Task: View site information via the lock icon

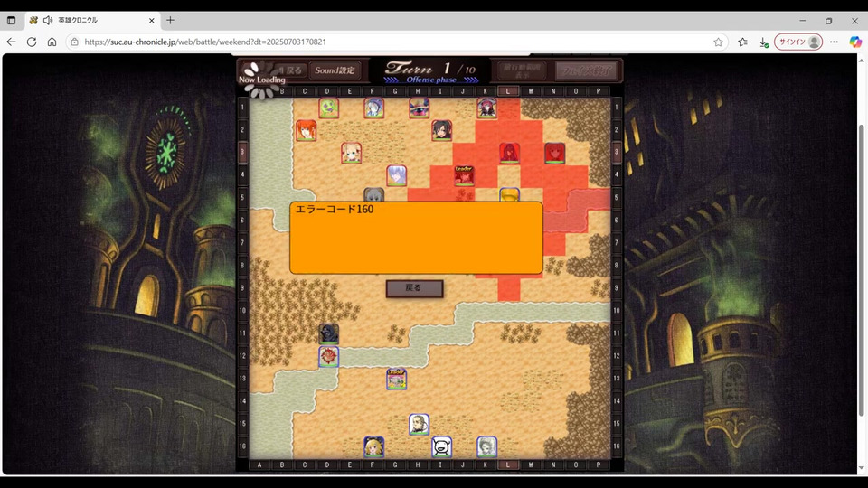Action: coord(74,42)
